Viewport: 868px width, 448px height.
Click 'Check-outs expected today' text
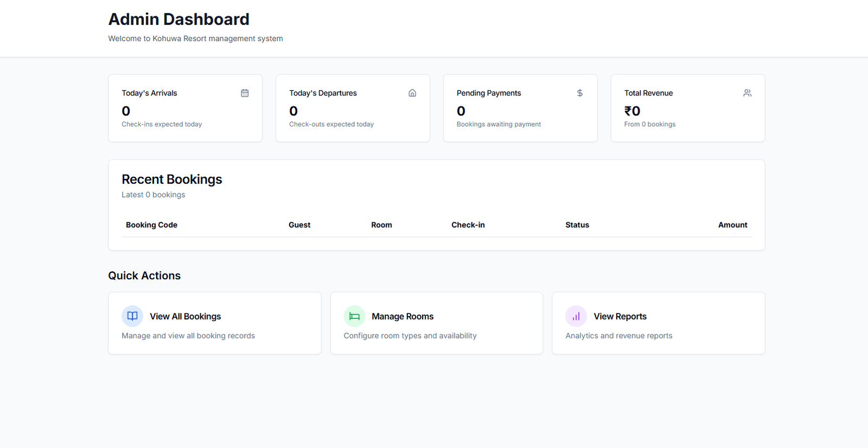click(331, 124)
